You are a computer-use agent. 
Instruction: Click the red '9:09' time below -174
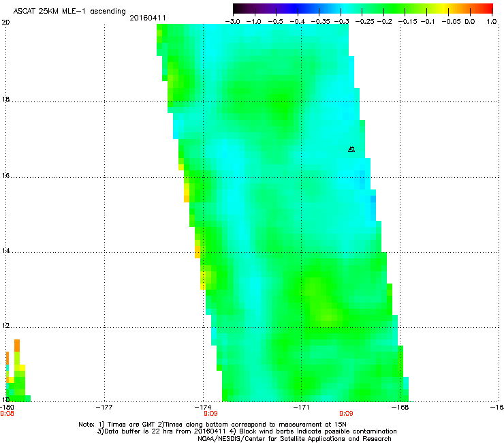tap(211, 414)
